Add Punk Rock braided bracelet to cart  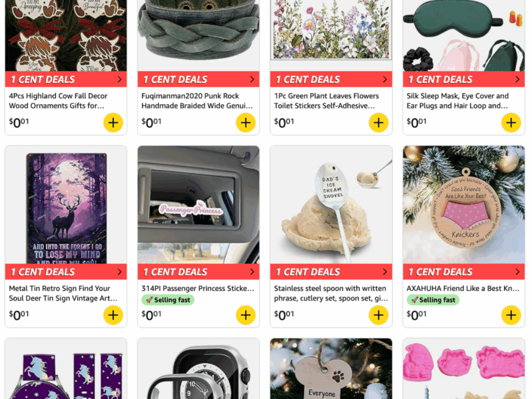[x=246, y=122]
